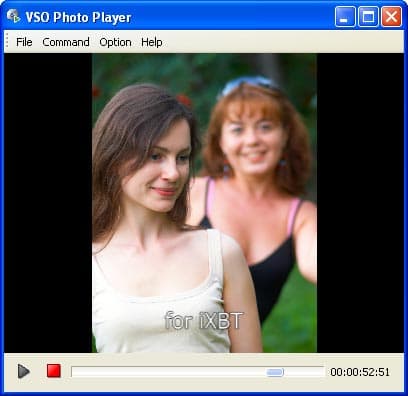The width and height of the screenshot is (408, 396).
Task: Click the displayed photo in viewer
Action: click(204, 203)
